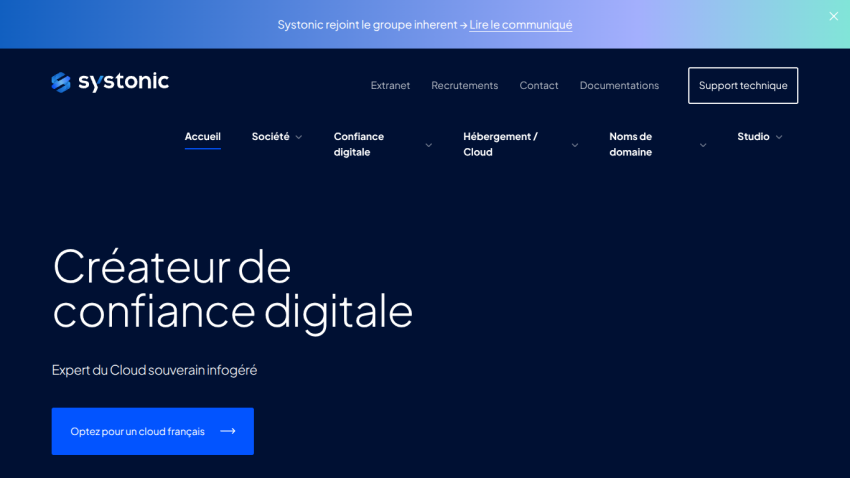
Task: Click the Systonic logo
Action: pos(110,82)
